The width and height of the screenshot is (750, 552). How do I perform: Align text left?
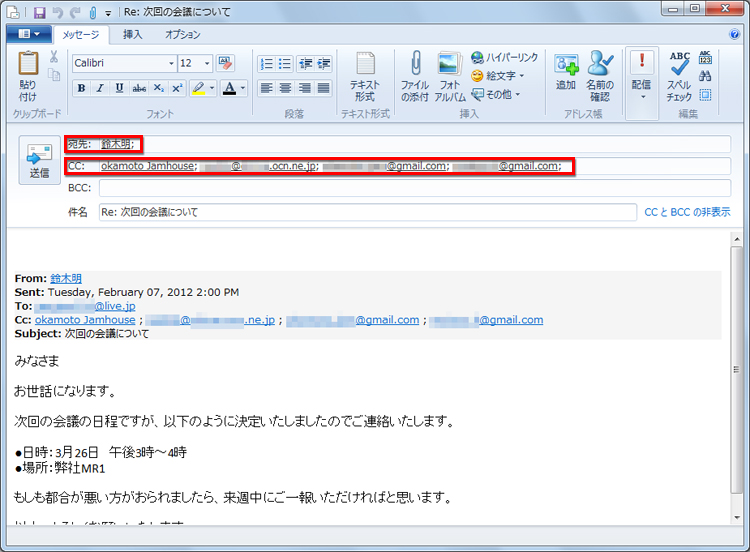point(266,88)
